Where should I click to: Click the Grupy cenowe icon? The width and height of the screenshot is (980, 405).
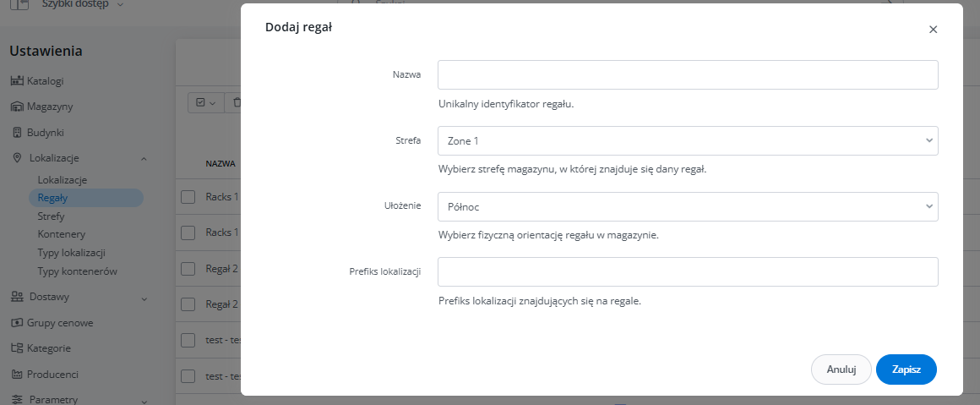coord(17,323)
